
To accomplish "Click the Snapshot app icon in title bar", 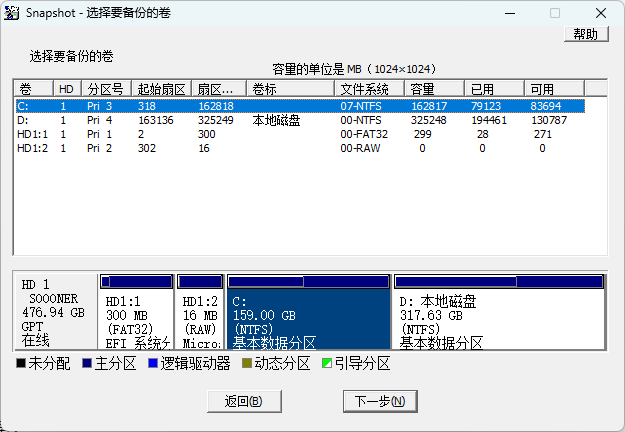I will 13,13.
